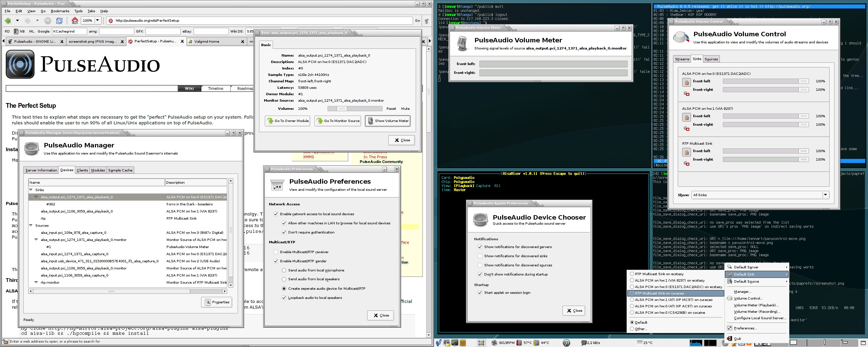868x347 pixels.
Task: Mute the RTP Multicast Sink in Volume Control
Action: click(x=686, y=163)
